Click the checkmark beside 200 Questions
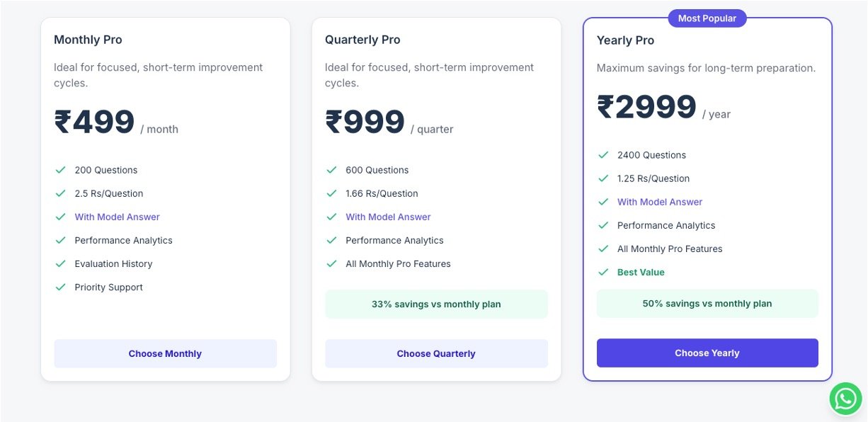868x422 pixels. click(x=60, y=170)
